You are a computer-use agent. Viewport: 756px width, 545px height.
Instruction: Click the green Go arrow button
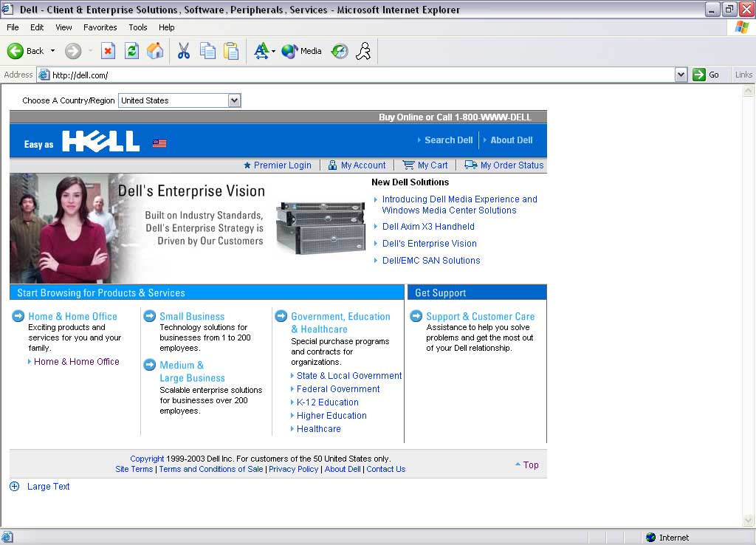point(698,75)
